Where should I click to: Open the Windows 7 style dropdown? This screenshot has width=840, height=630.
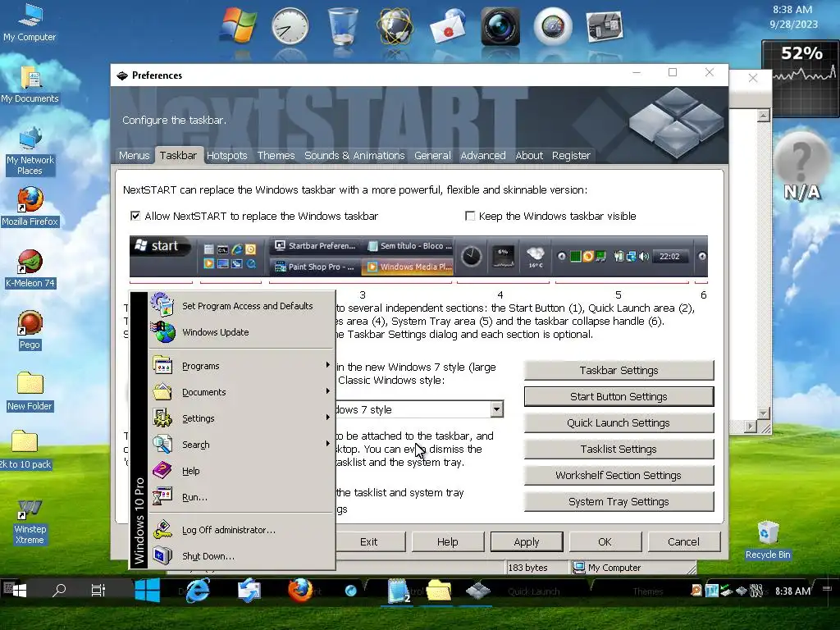pyautogui.click(x=496, y=409)
